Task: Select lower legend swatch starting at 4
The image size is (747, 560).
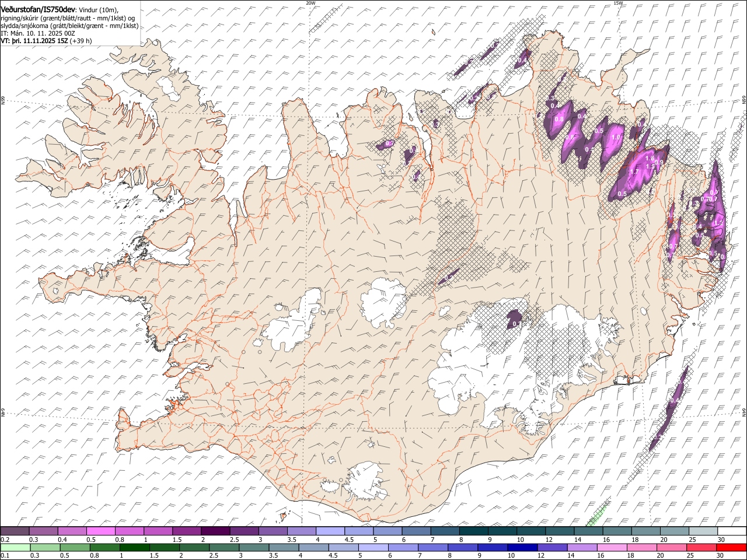Action: click(313, 547)
